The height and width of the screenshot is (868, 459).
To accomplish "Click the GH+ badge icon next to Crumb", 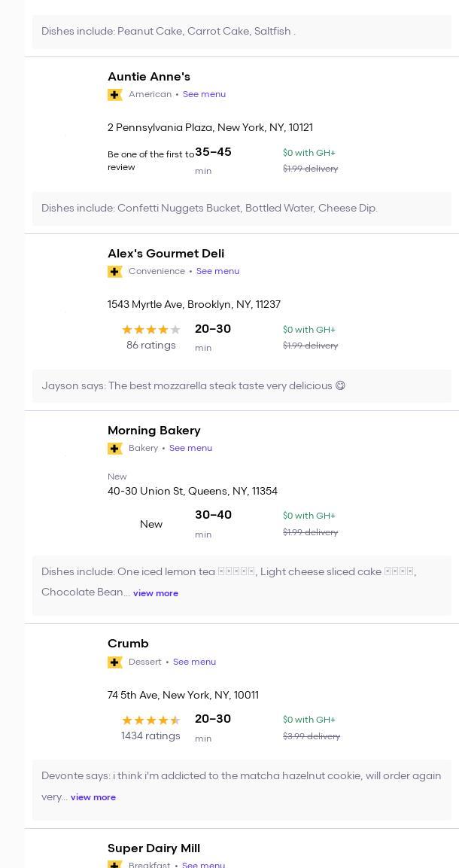I will (115, 662).
